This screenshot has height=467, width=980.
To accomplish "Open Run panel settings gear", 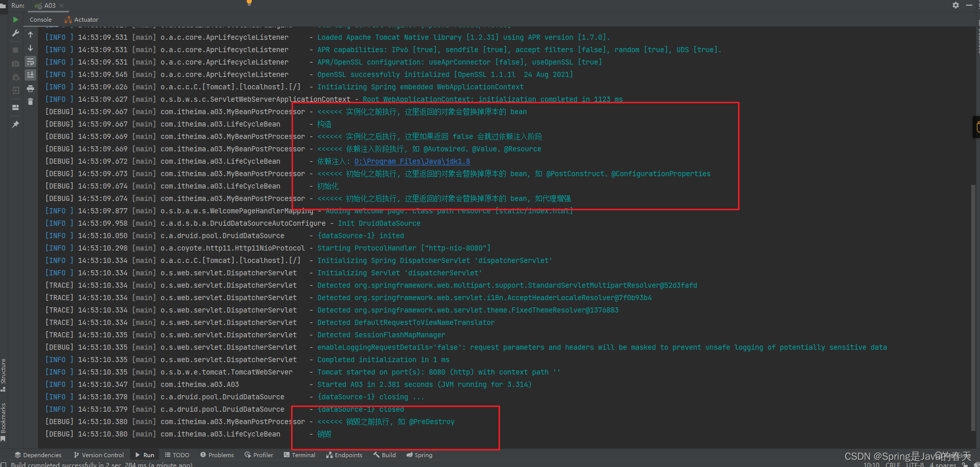I will pyautogui.click(x=956, y=5).
